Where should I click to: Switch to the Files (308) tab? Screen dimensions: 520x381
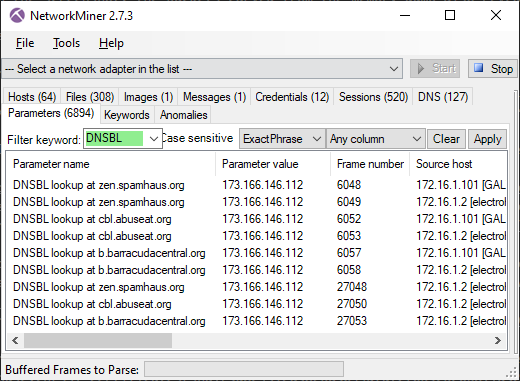90,97
